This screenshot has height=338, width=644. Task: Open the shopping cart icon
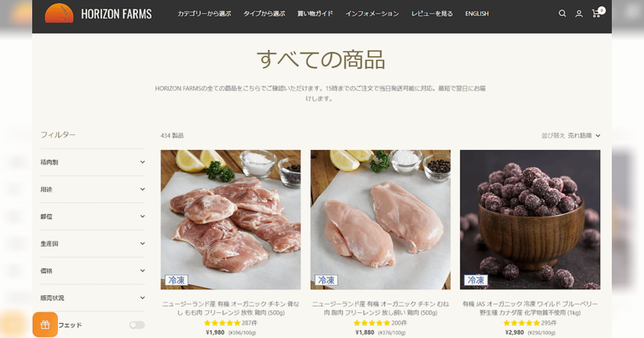click(597, 13)
